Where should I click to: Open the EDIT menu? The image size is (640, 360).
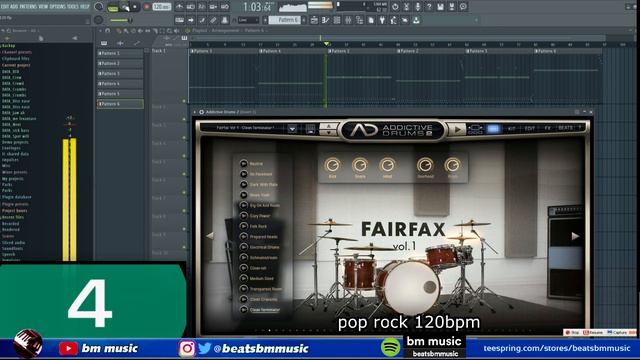click(4, 7)
